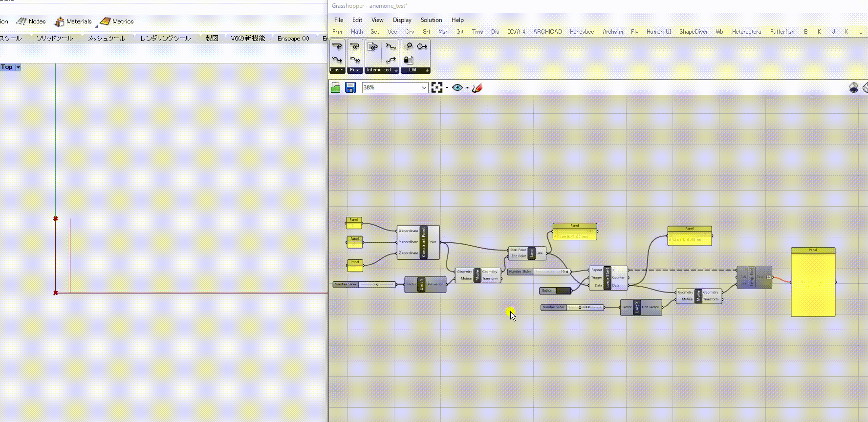Open the File menu in Grasshopper
This screenshot has height=422, width=868.
point(339,20)
